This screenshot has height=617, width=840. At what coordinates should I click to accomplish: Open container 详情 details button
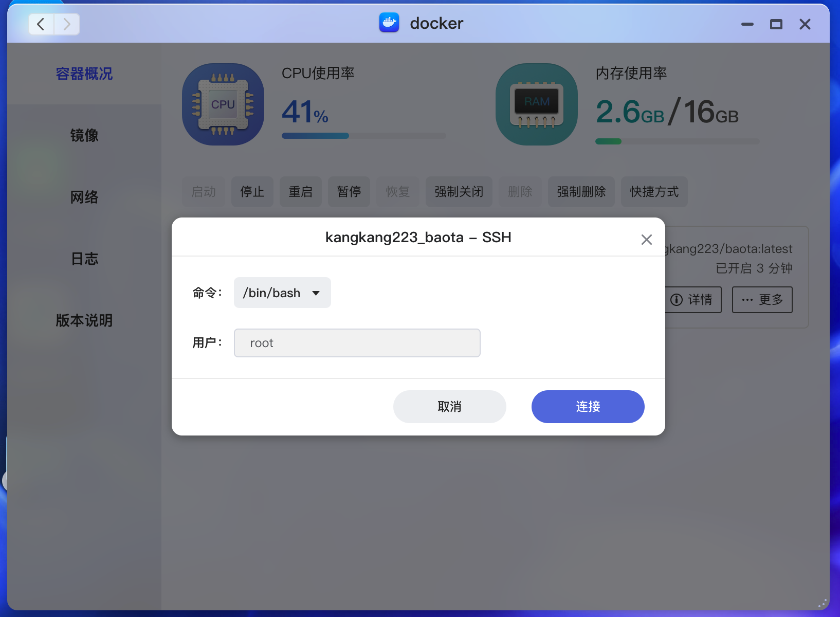tap(693, 300)
